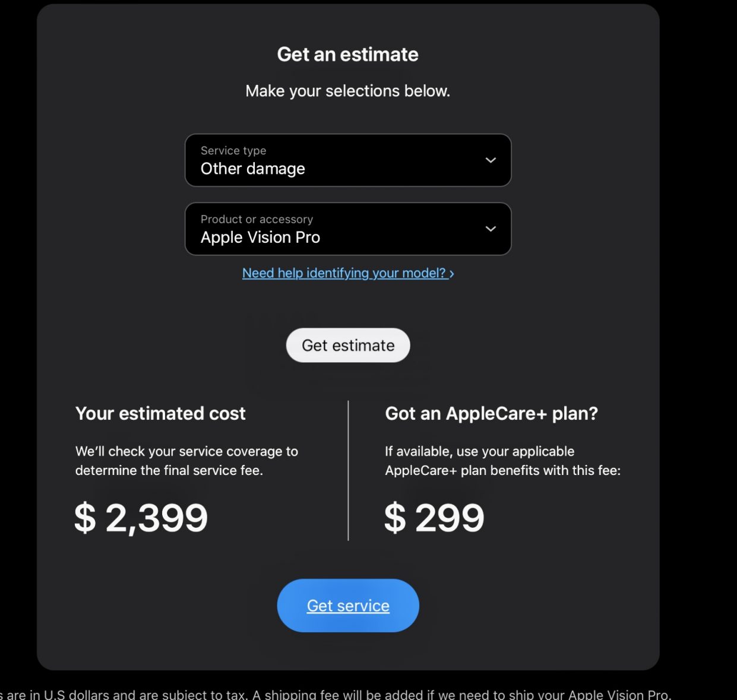Click the $ 299 AppleCare+ fee
Viewport: 737px width, 700px height.
(434, 518)
